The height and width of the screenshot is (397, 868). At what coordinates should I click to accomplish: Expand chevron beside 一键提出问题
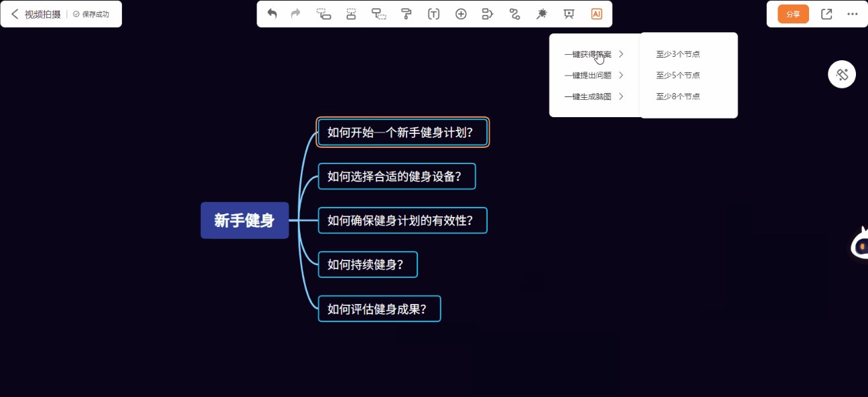(x=622, y=76)
